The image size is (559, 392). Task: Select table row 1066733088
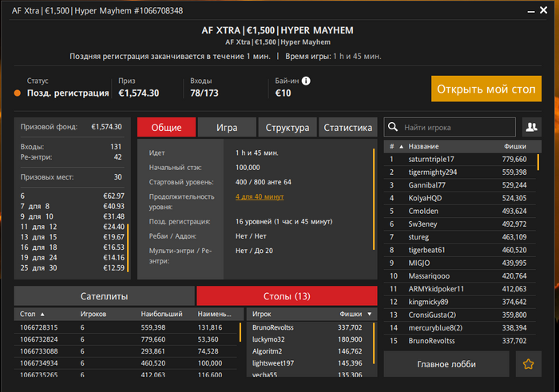[x=125, y=351]
